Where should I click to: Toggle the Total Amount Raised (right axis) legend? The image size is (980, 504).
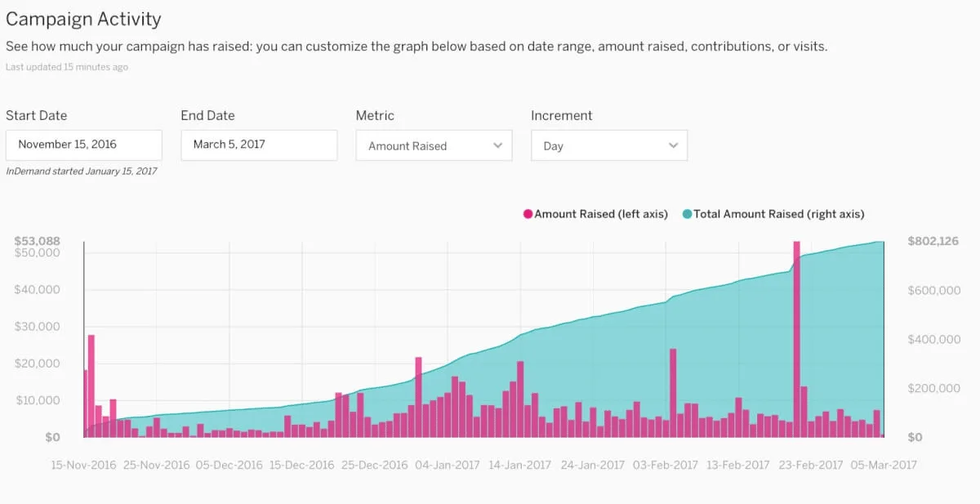click(x=773, y=214)
